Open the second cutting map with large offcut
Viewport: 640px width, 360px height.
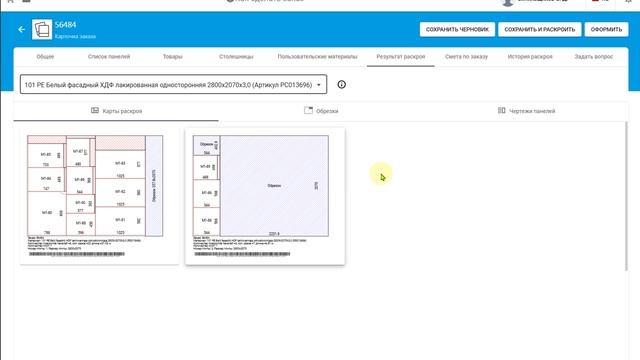tap(265, 196)
